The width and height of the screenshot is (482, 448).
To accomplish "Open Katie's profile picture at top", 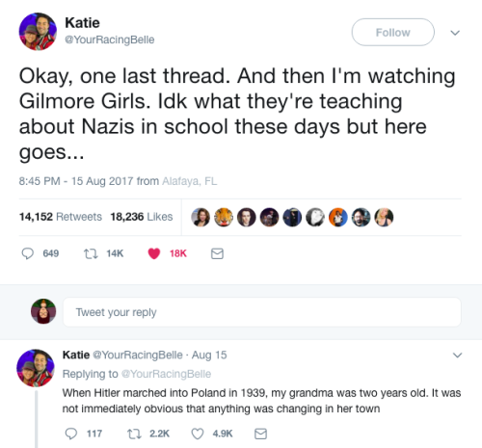I will tap(38, 32).
